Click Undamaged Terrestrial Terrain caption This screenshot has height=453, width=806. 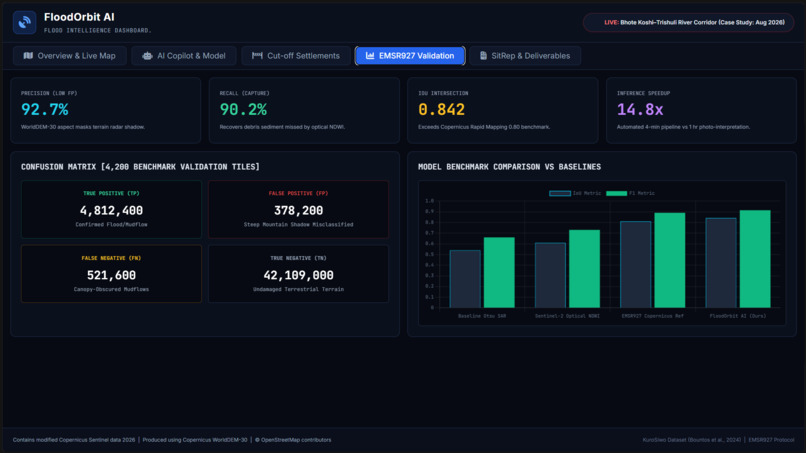click(x=298, y=289)
